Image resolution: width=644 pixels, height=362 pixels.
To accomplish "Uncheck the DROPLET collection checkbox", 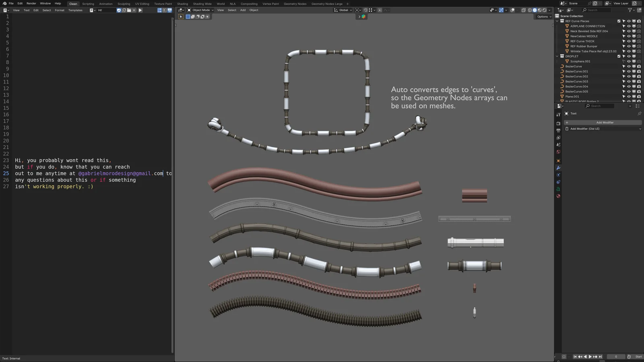I will pyautogui.click(x=619, y=56).
